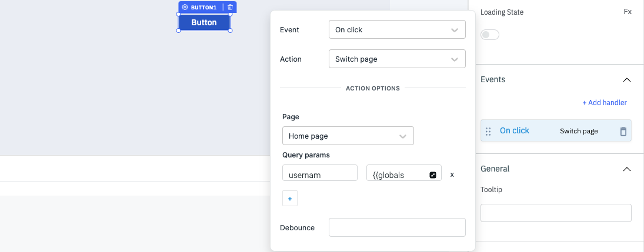
Task: Toggle the Loading State switch
Action: 490,35
